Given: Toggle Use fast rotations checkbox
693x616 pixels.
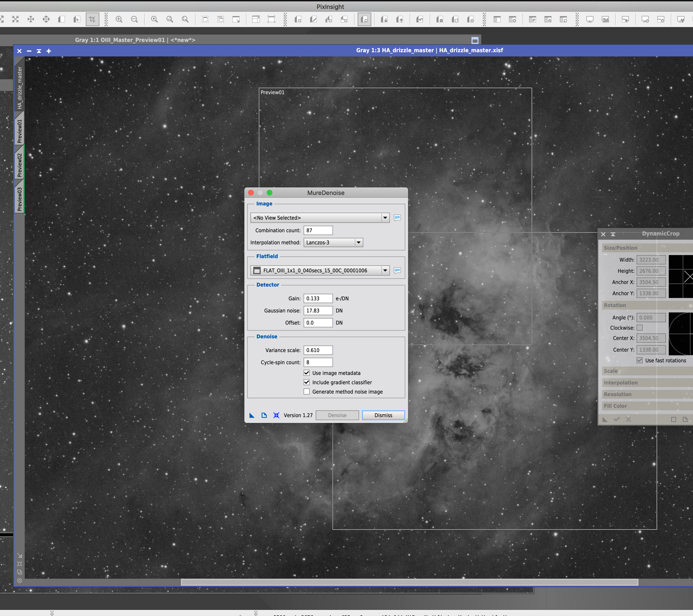Looking at the screenshot, I should coord(639,360).
